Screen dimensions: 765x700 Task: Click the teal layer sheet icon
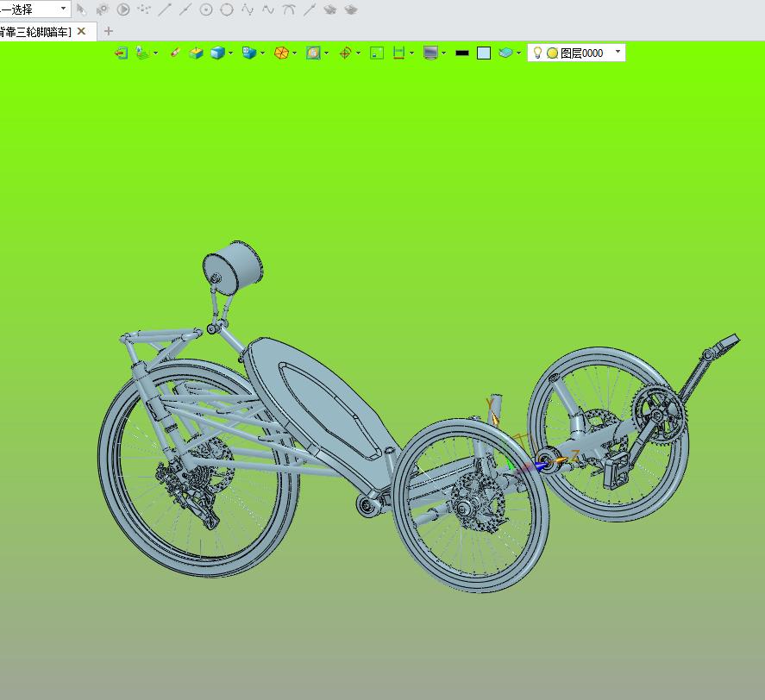(x=505, y=53)
